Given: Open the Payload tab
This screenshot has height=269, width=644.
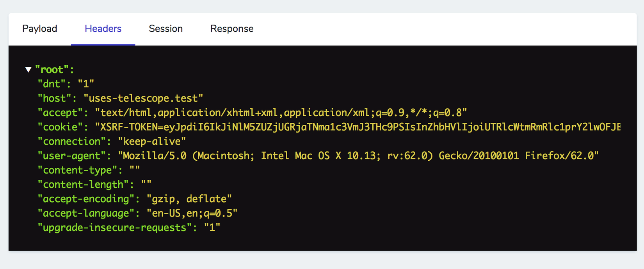Looking at the screenshot, I should click(40, 29).
